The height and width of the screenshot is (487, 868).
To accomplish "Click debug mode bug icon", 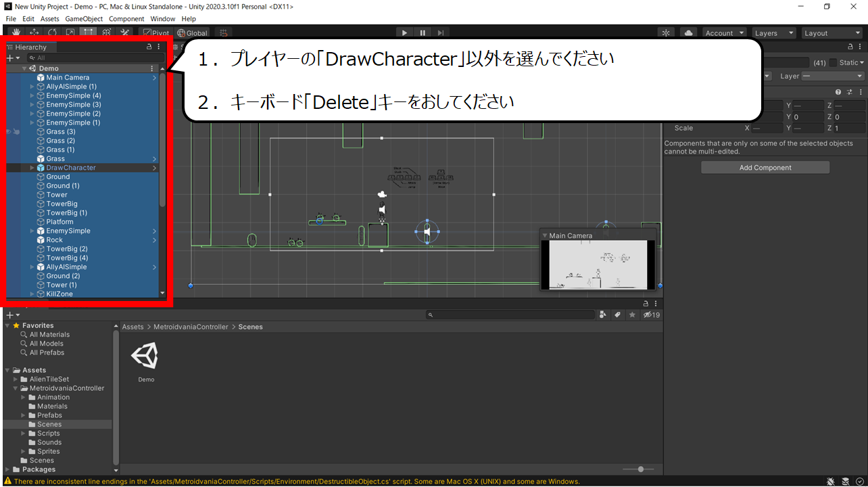I will point(830,481).
